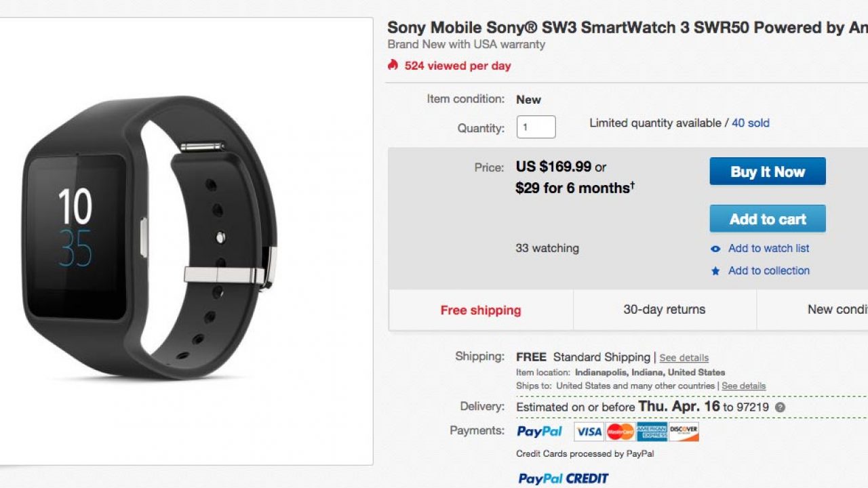Click the Quantity input field
This screenshot has width=868, height=488.
(536, 127)
